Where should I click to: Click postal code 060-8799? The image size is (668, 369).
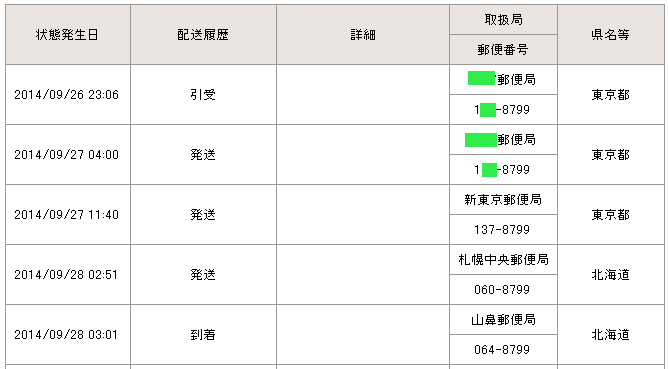coord(502,290)
